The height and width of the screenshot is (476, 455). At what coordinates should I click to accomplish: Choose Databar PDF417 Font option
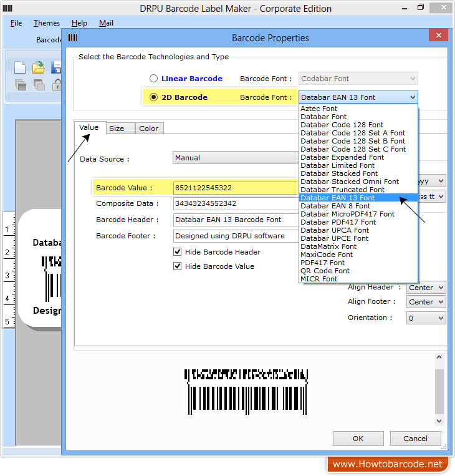pos(358,222)
